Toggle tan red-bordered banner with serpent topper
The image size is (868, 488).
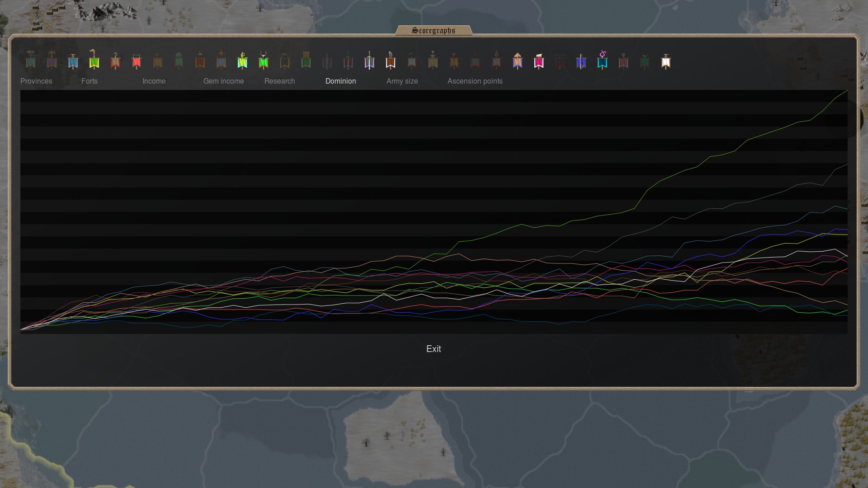tap(115, 61)
